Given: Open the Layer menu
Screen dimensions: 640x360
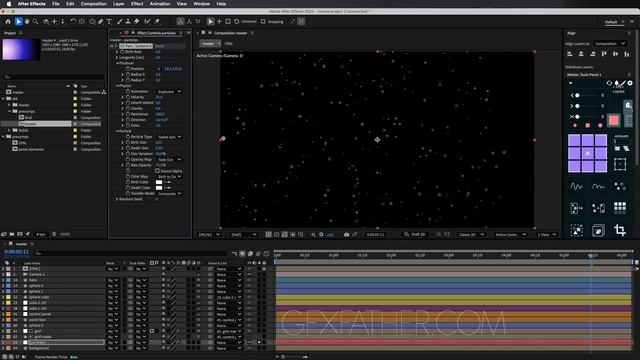Looking at the screenshot, I should pyautogui.click(x=119, y=4).
